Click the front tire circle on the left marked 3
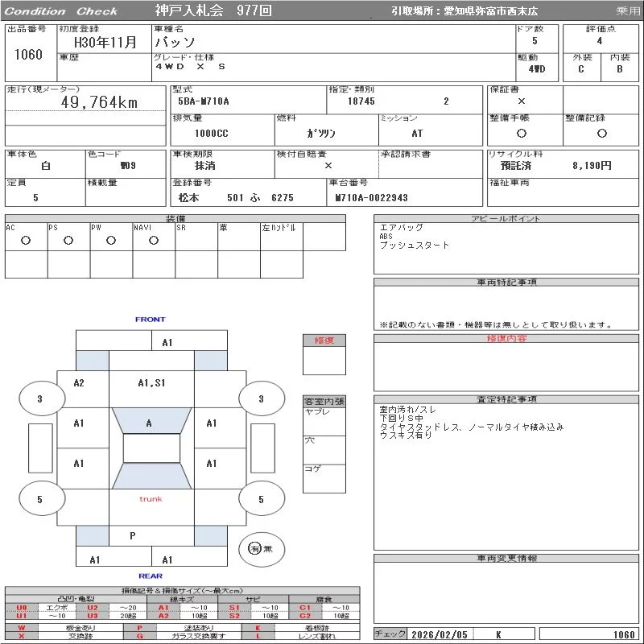This screenshot has width=644, height=644. tap(40, 398)
